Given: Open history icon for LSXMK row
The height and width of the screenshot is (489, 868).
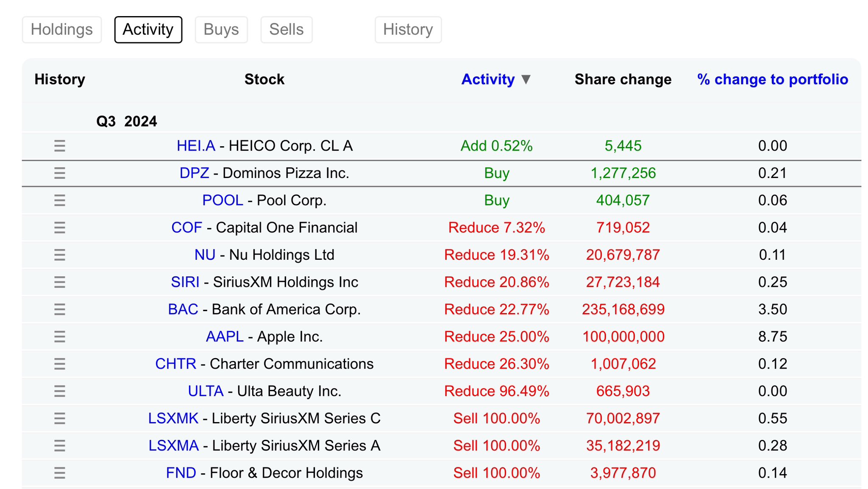Looking at the screenshot, I should coord(60,418).
